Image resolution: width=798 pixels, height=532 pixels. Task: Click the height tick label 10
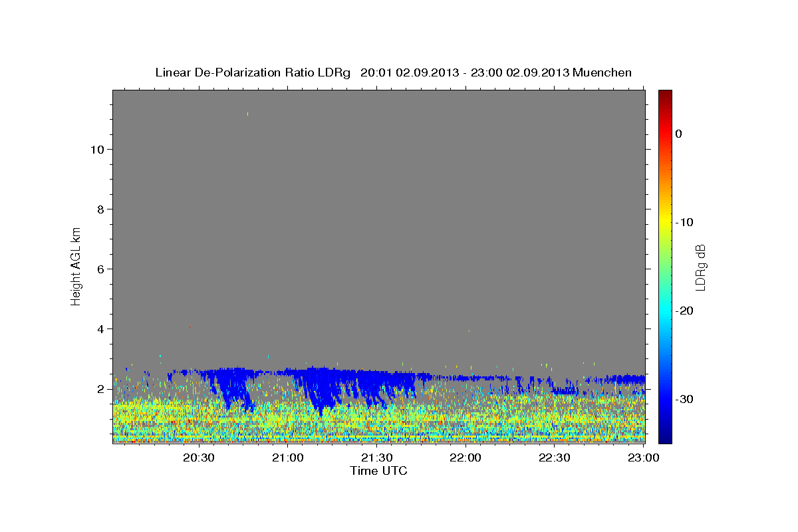click(x=97, y=149)
